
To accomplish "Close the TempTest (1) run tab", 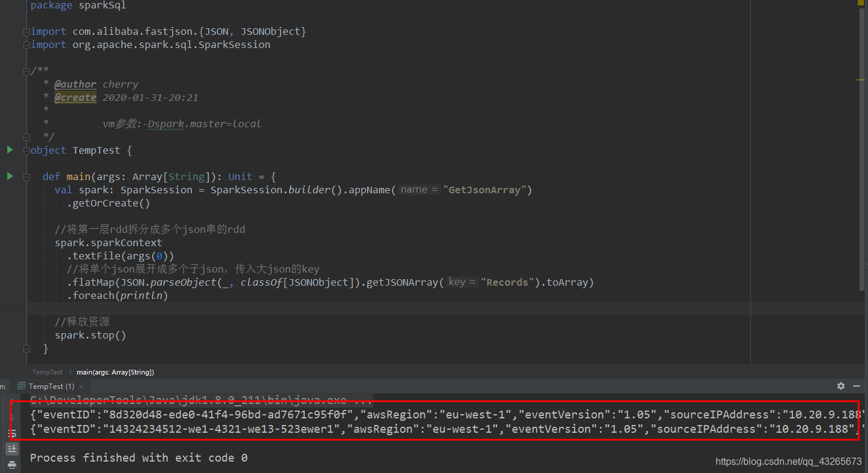I will 81,387.
